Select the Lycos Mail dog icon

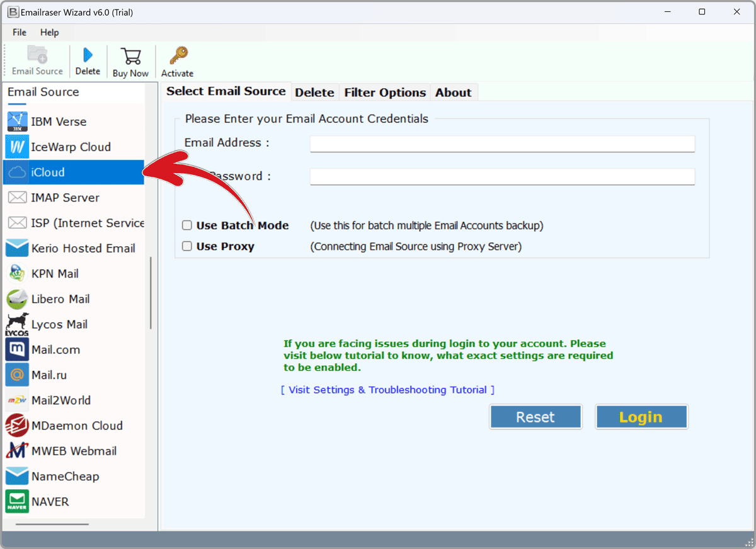coord(17,324)
